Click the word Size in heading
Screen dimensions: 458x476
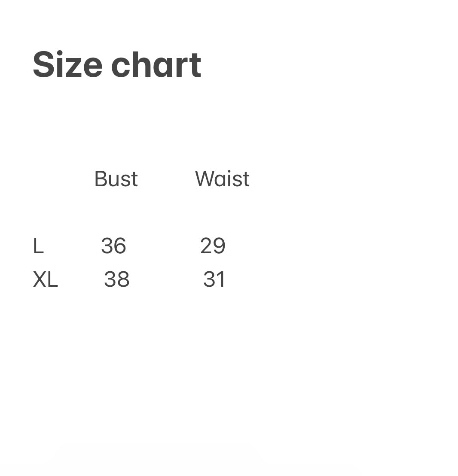click(67, 65)
